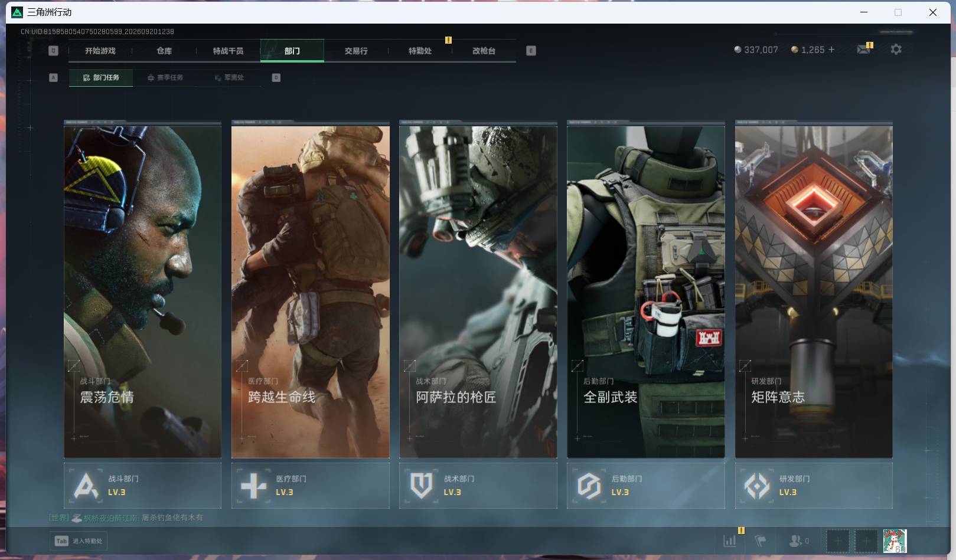Viewport: 956px width, 560px height.
Task: Select the 部门任务 sub-tab
Action: [x=101, y=77]
